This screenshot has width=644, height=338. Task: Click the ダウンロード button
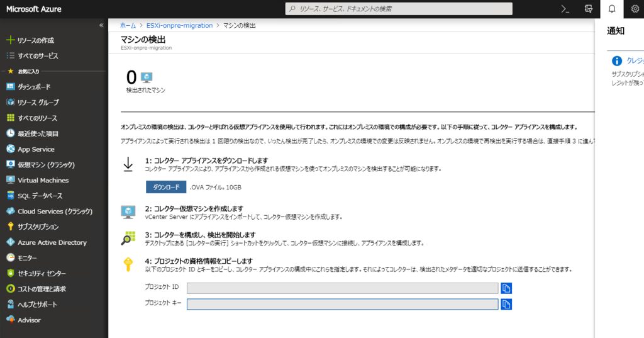pyautogui.click(x=166, y=187)
